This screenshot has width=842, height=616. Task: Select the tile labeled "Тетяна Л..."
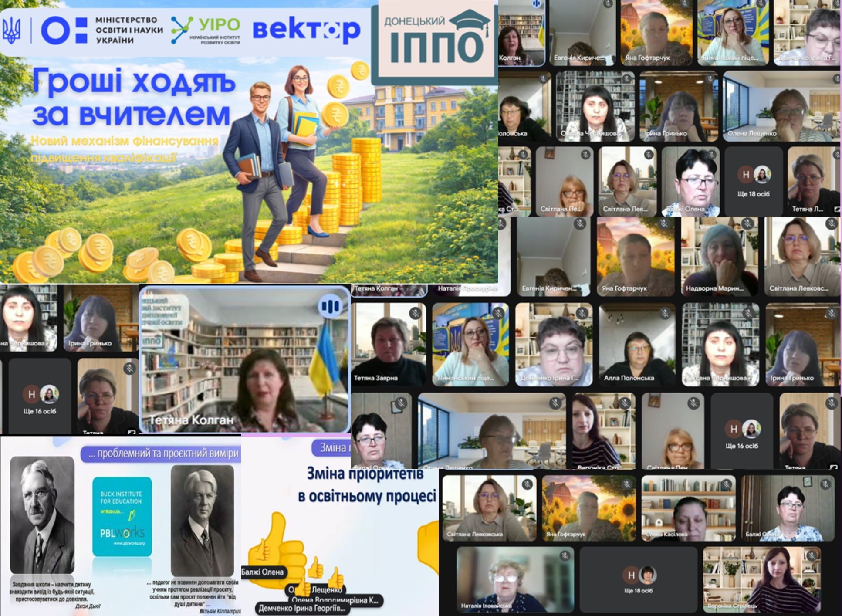[814, 181]
